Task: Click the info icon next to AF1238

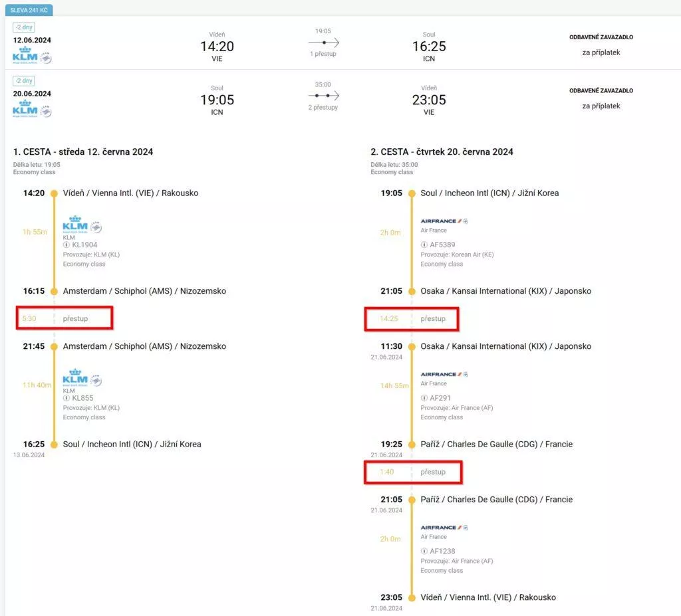Action: 424,552
